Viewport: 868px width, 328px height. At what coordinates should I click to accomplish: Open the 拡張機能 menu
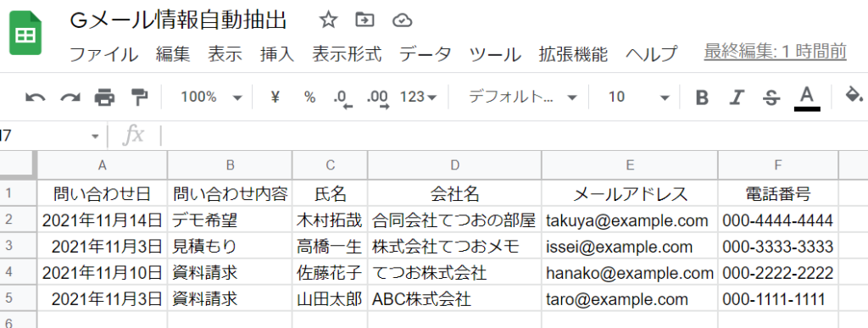(573, 54)
